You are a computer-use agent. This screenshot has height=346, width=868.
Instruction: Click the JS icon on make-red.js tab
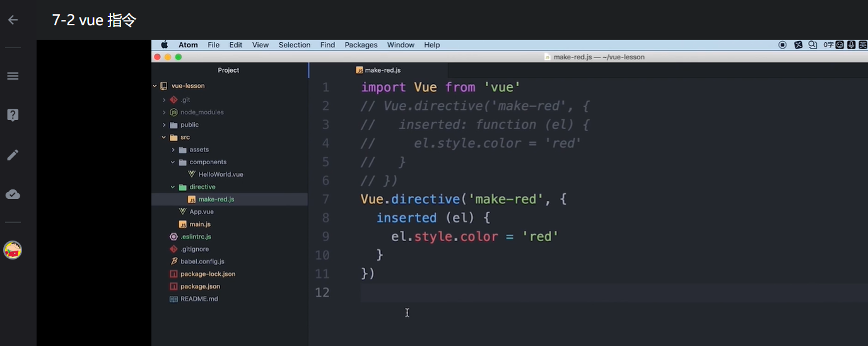pos(360,70)
